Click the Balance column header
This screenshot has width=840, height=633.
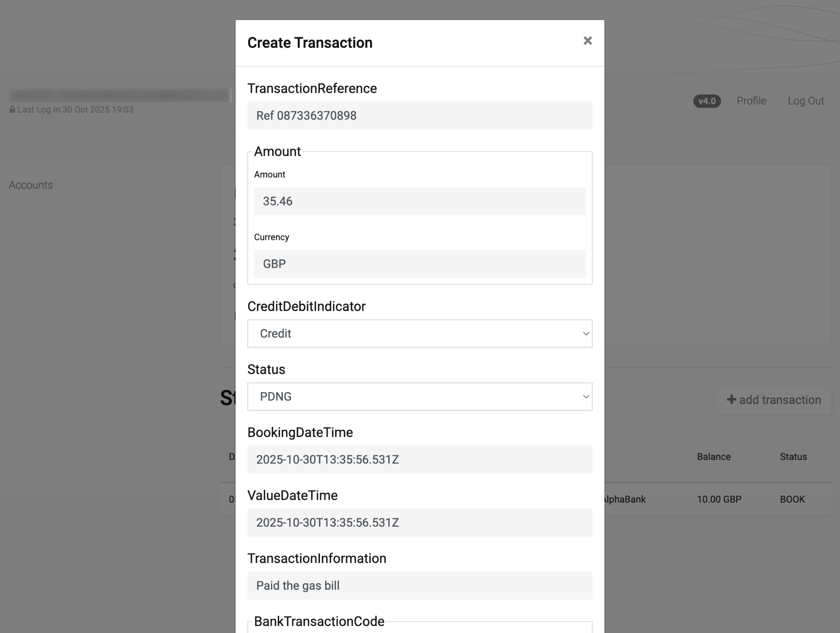point(714,457)
